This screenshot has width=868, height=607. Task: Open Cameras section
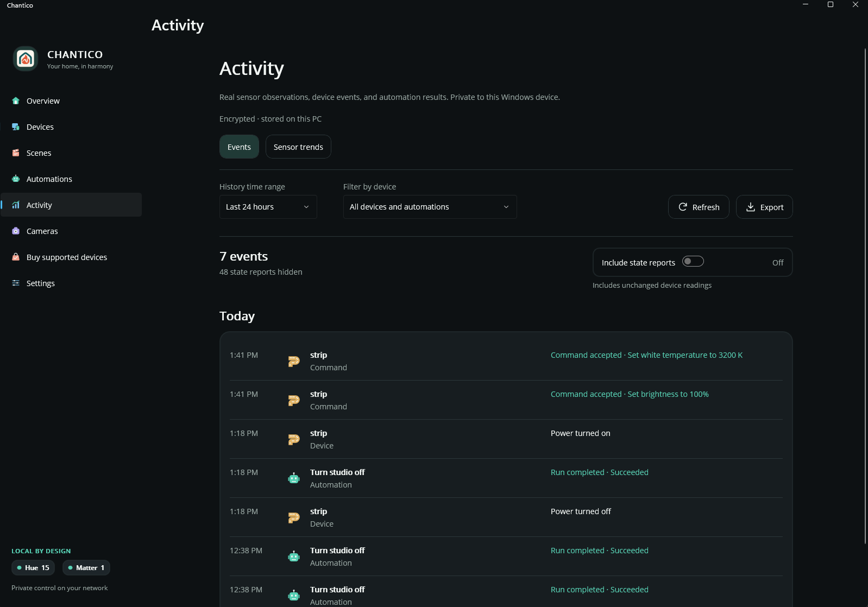pyautogui.click(x=71, y=231)
